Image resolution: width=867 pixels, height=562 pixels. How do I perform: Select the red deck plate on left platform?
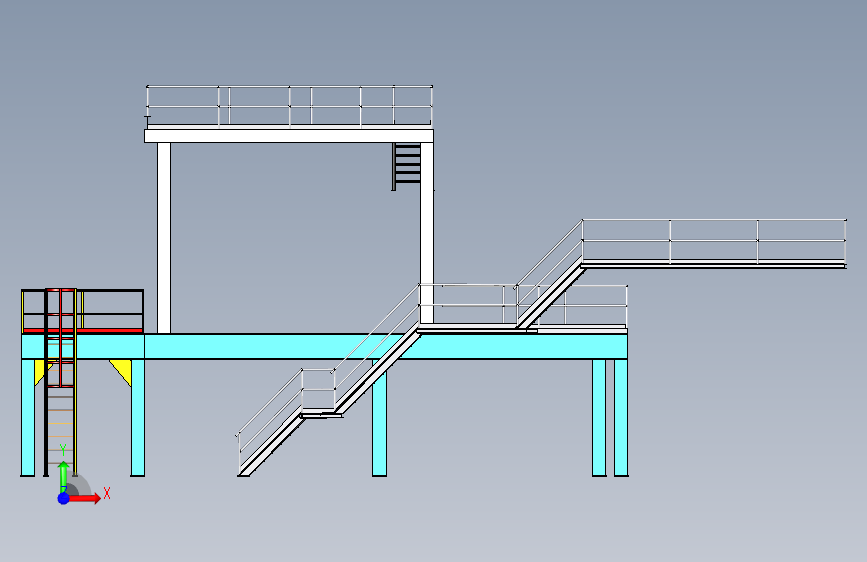click(x=83, y=331)
